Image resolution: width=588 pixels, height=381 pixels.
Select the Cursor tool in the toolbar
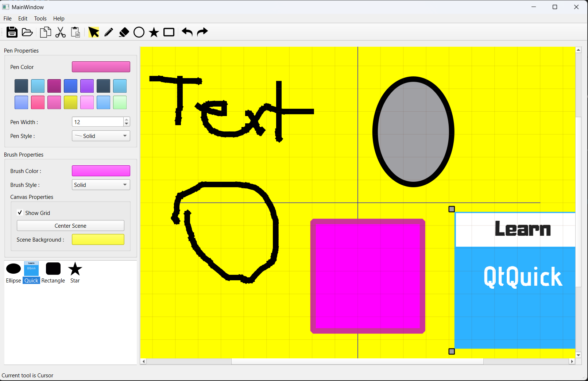click(94, 32)
